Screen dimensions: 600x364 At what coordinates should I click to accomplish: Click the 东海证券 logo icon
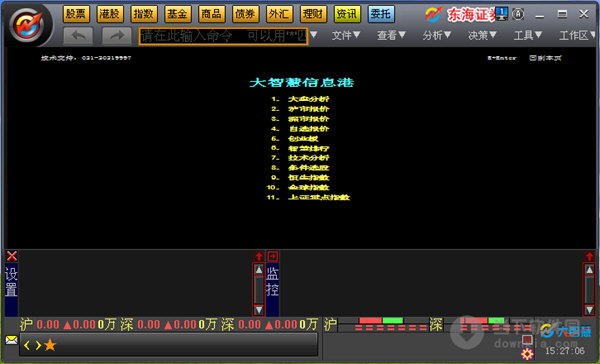(434, 15)
